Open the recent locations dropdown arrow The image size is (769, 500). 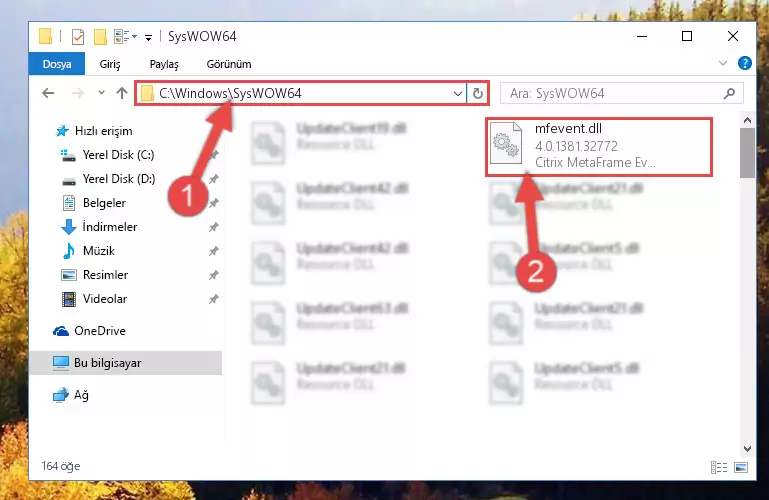pyautogui.click(x=101, y=93)
